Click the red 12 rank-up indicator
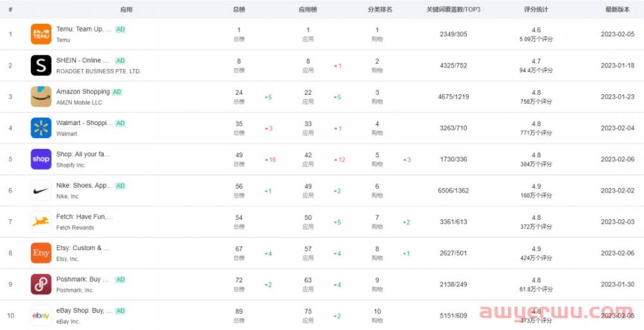644x330 pixels. tap(339, 160)
